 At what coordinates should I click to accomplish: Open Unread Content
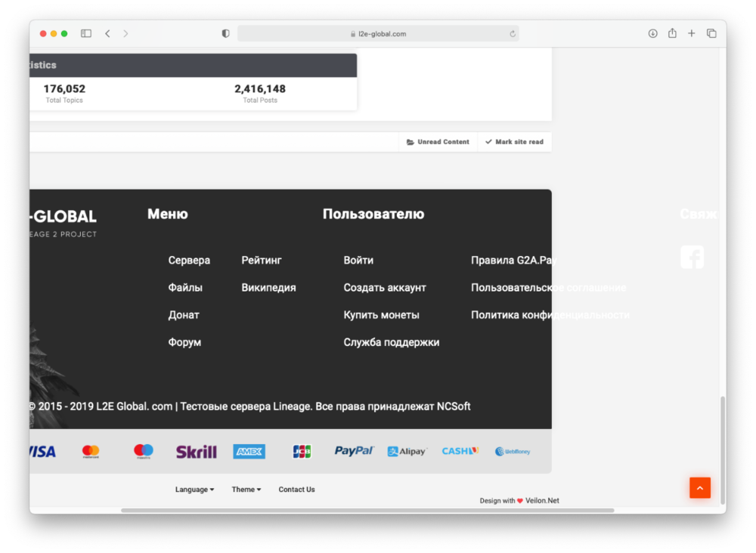click(438, 142)
